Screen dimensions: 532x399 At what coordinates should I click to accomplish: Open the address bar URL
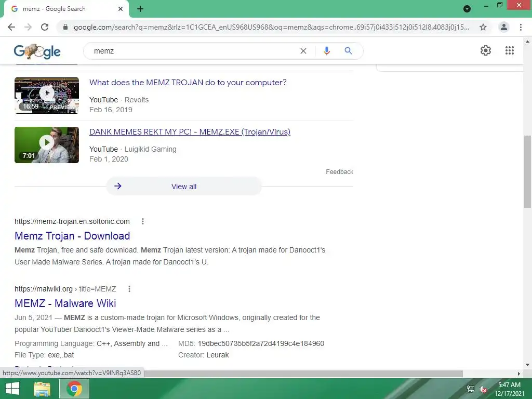271,27
